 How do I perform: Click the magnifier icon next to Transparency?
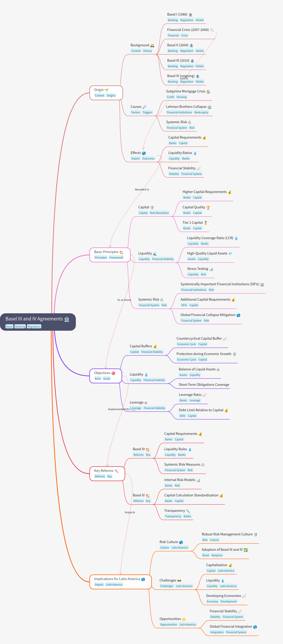[x=188, y=511]
